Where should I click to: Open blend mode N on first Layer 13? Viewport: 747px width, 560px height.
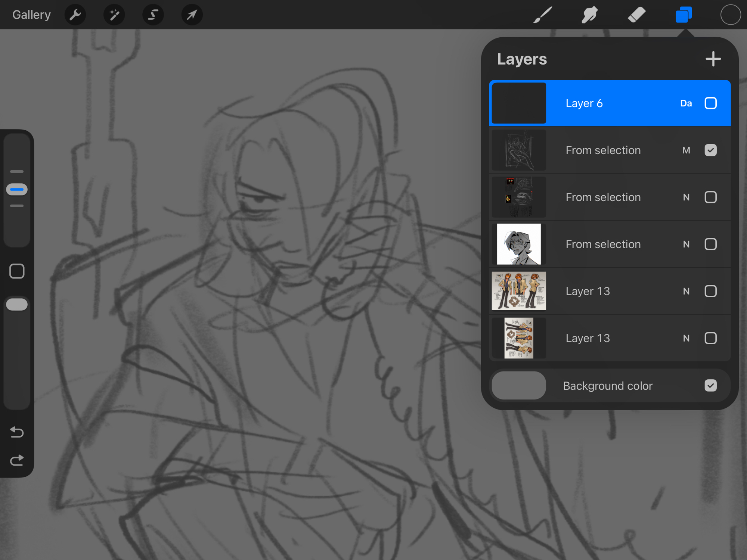pos(686,291)
